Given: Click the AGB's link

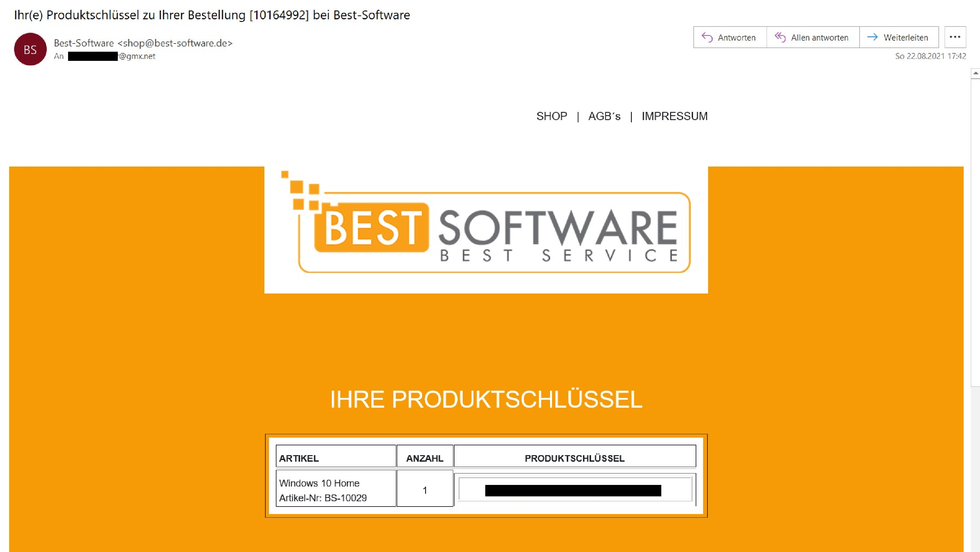Looking at the screenshot, I should click(604, 116).
